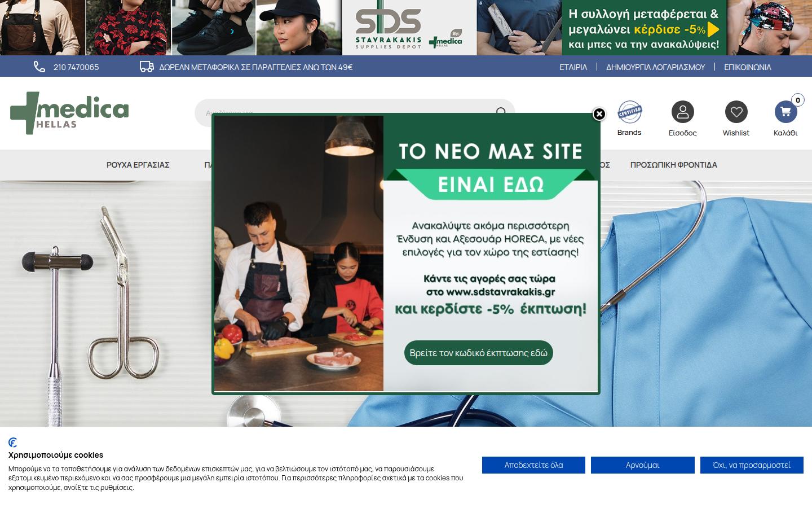Click the www.sdstavrakakis.gr text in popup
This screenshot has width=812, height=508.
[501, 292]
